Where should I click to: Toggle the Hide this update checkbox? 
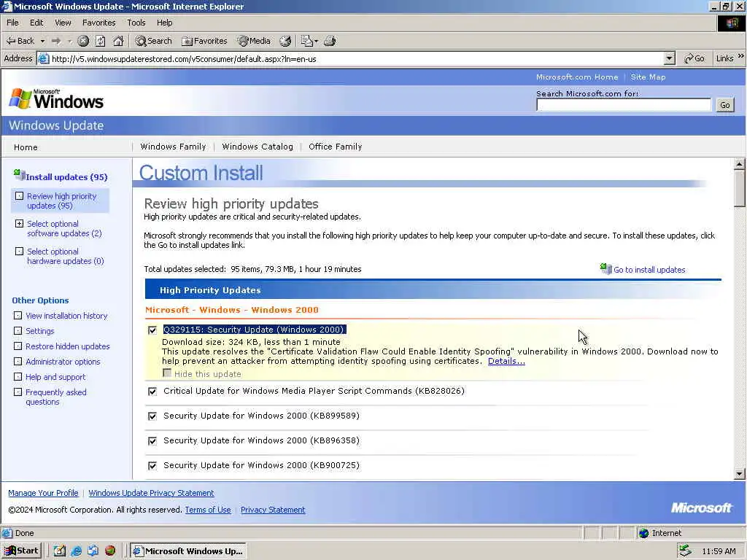coord(167,373)
